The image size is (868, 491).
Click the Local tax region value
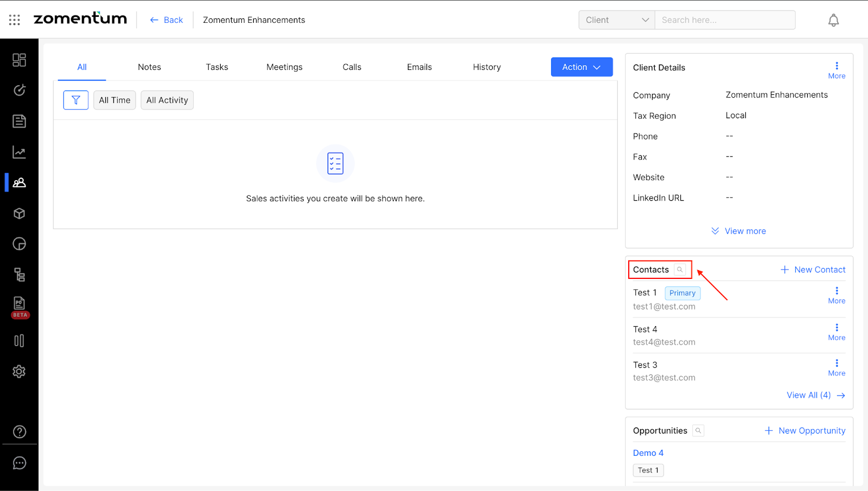736,116
